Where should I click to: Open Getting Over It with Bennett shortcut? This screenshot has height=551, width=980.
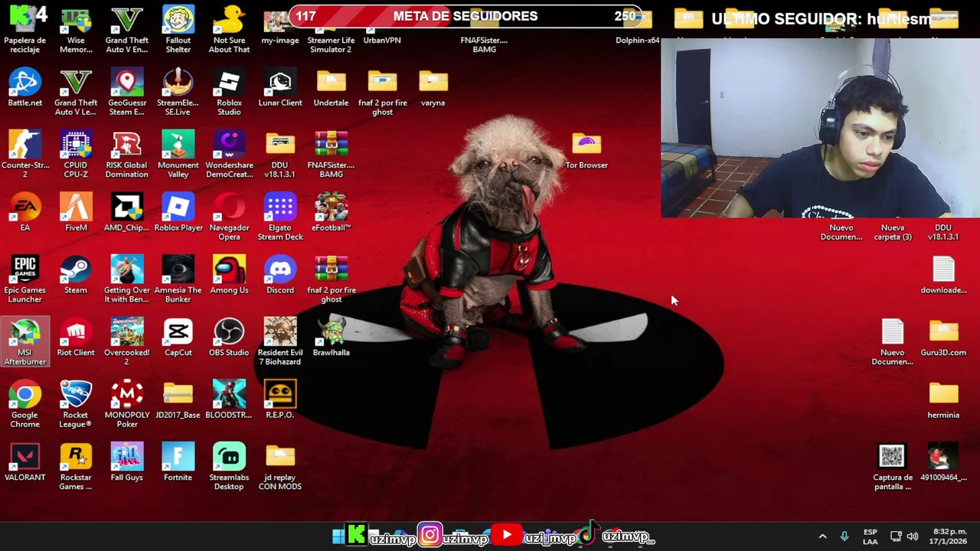tap(126, 279)
